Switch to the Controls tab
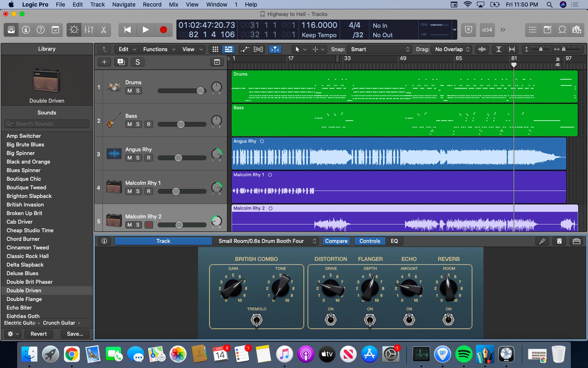 tap(370, 241)
